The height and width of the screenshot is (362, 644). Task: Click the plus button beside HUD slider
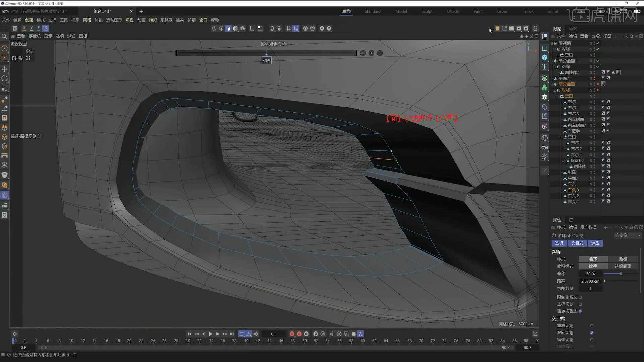pos(371,53)
